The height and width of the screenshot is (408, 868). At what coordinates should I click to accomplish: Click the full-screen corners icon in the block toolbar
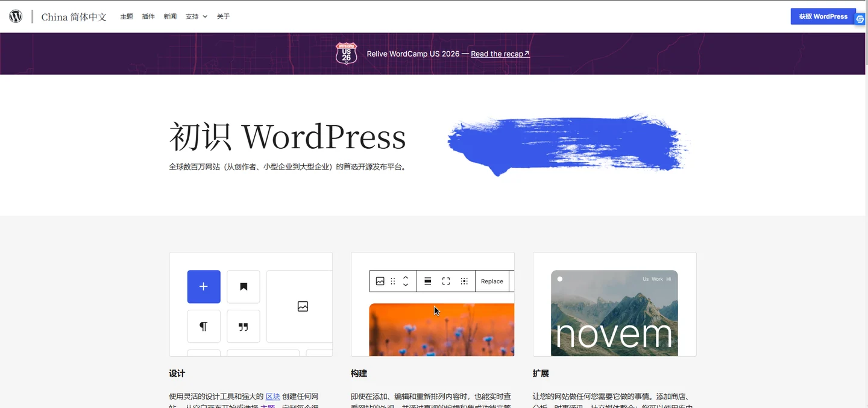(446, 281)
